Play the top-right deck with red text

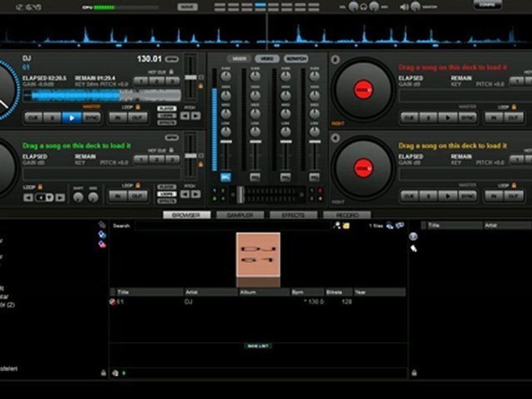tap(448, 117)
